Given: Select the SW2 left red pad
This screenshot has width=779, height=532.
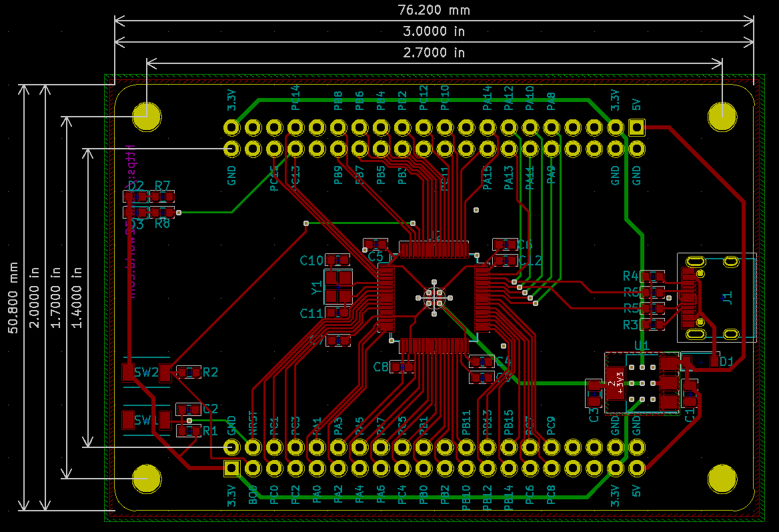Looking at the screenshot, I should click(x=128, y=372).
